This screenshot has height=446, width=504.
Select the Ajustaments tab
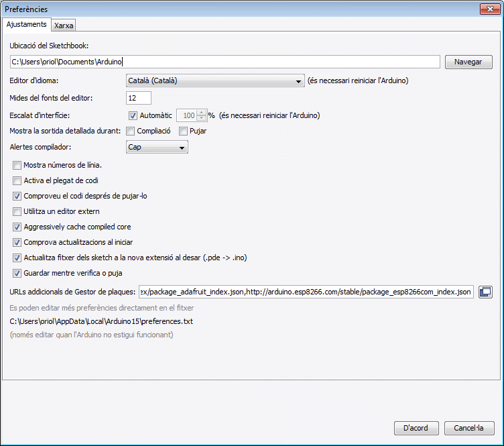click(27, 24)
